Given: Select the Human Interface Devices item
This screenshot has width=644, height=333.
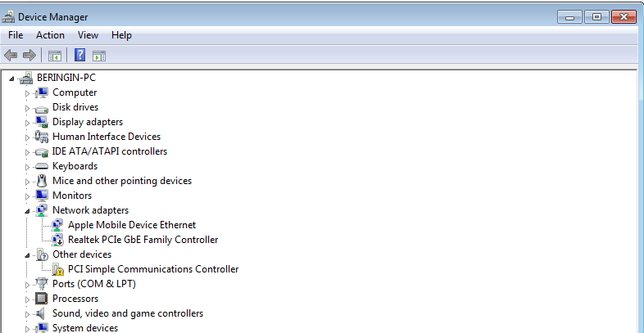Looking at the screenshot, I should point(107,137).
